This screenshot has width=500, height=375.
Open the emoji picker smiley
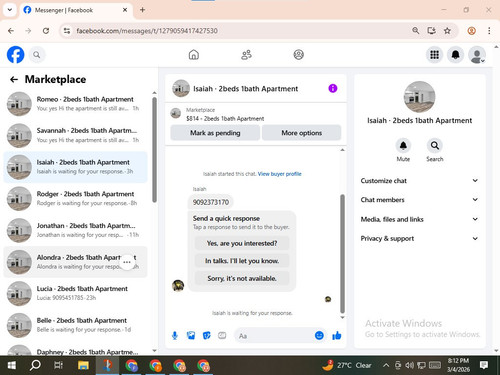(319, 335)
